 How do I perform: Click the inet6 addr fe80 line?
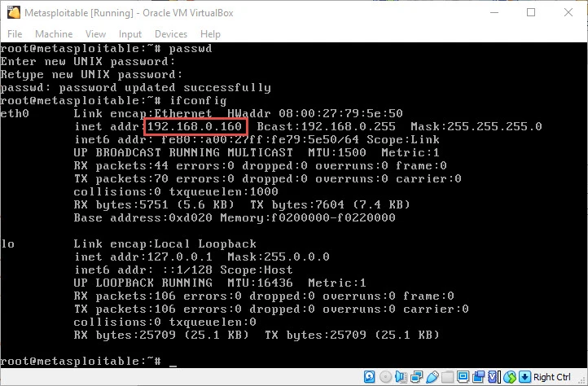point(257,139)
